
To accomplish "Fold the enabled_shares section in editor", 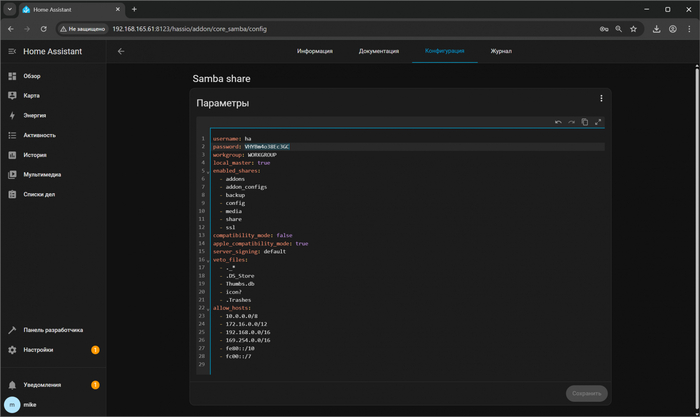I will point(208,171).
